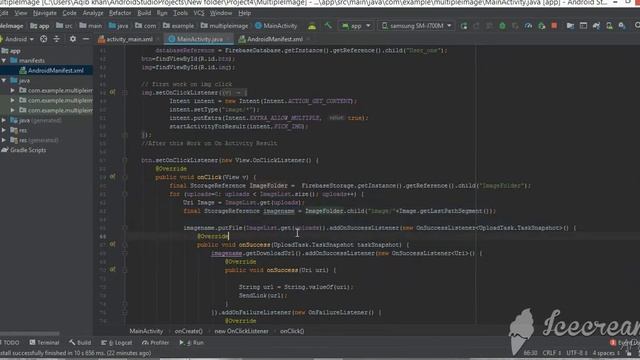Open the Refactor menu
This screenshot has width=640, height=360.
120,13
